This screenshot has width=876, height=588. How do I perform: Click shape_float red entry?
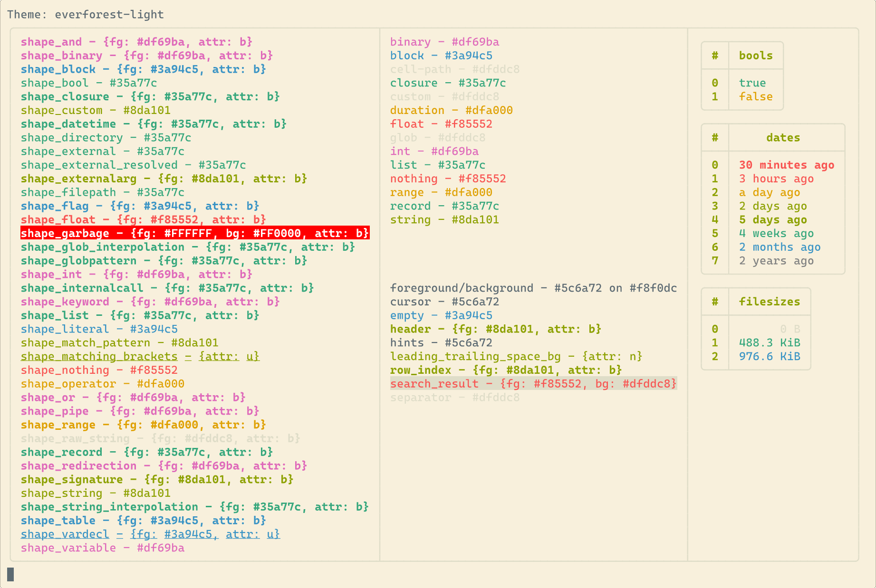point(144,220)
